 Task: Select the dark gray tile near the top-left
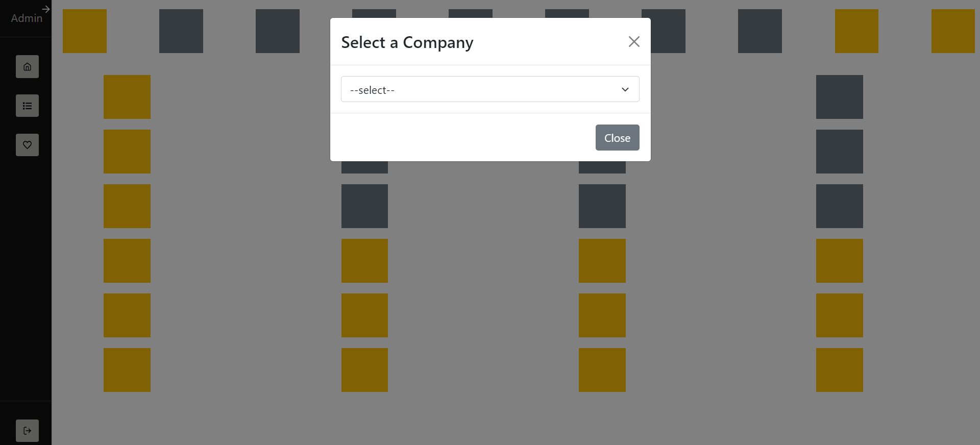[181, 31]
